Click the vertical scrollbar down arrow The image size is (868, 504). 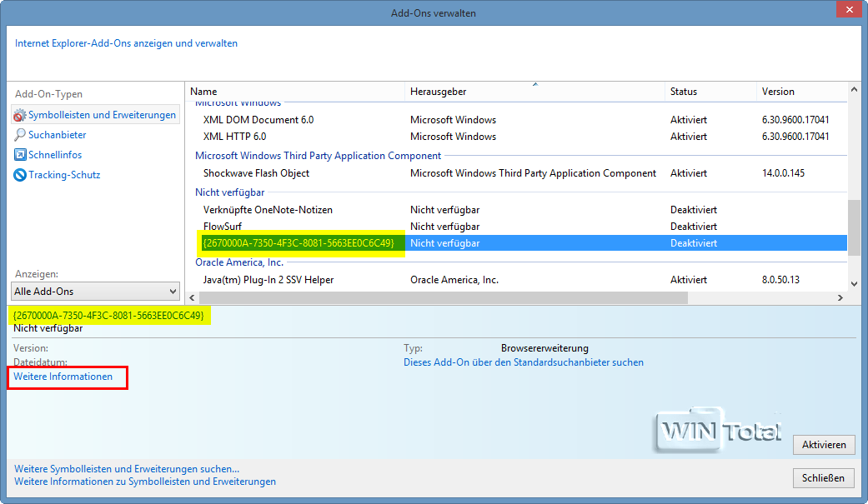853,284
